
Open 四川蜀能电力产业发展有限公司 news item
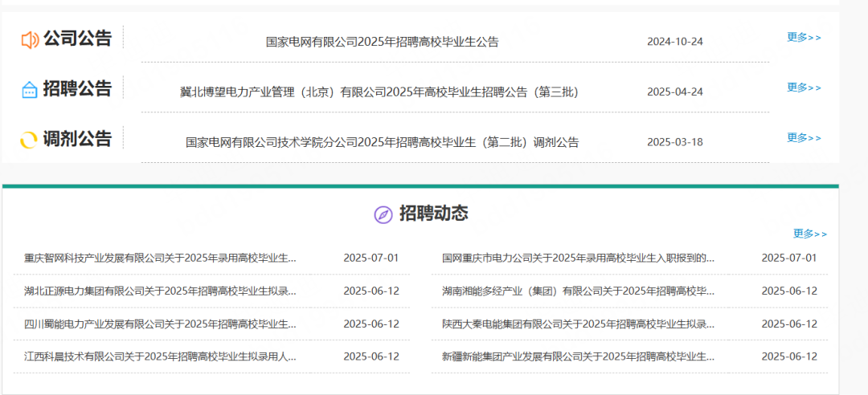(x=160, y=324)
